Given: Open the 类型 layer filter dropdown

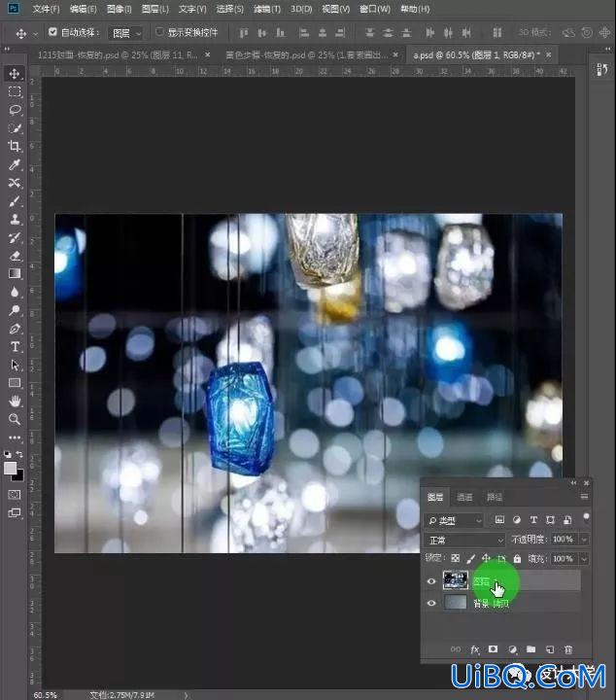Looking at the screenshot, I should pos(454,520).
